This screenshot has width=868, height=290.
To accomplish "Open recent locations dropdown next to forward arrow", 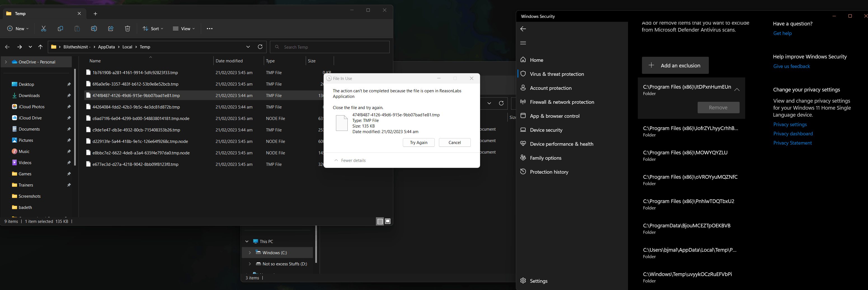I will pyautogui.click(x=30, y=47).
